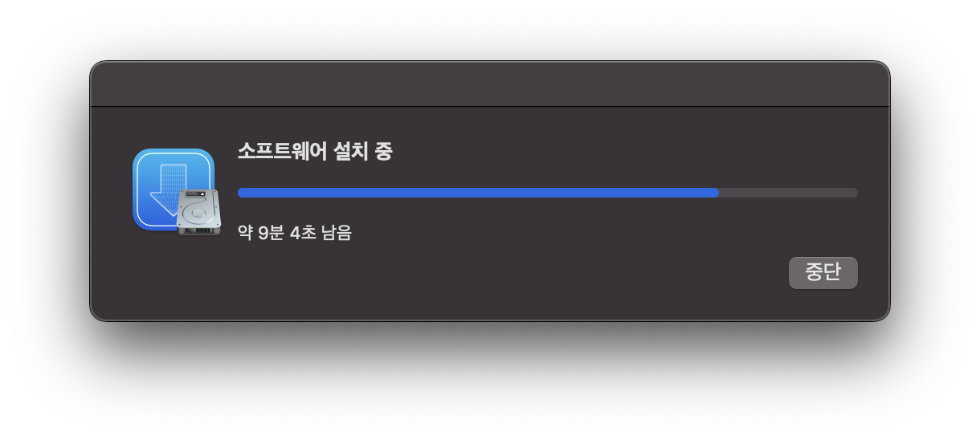This screenshot has width=980, height=440.
Task: Click the hard drive image on the icon
Action: click(x=198, y=213)
